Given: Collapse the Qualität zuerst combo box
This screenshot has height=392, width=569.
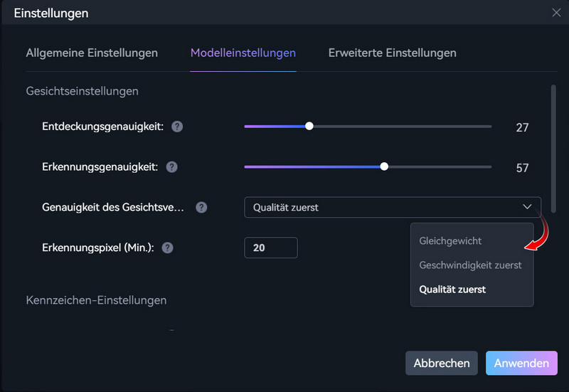Looking at the screenshot, I should pos(393,207).
